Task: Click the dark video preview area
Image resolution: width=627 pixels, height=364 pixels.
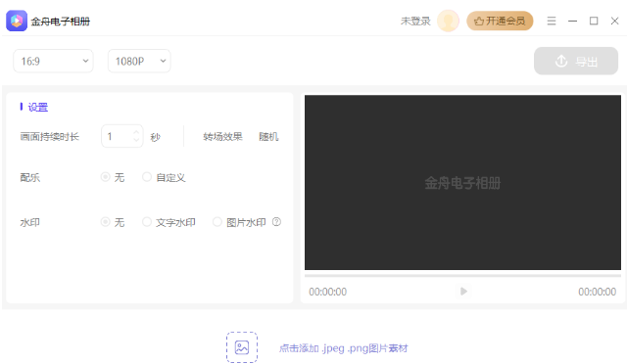Action: 462,183
